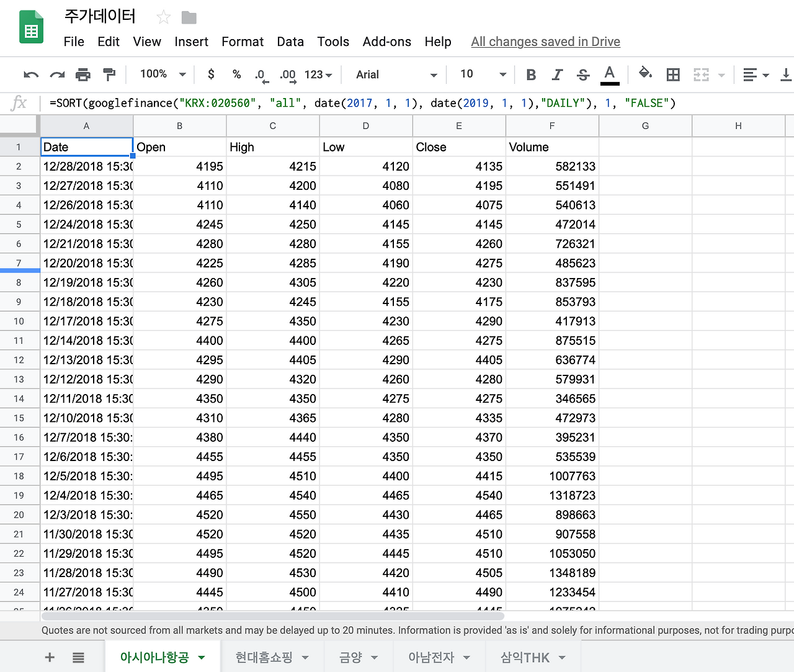Expand 현대홈쇼핑 sheet tab menu
The width and height of the screenshot is (794, 672).
pos(305,657)
